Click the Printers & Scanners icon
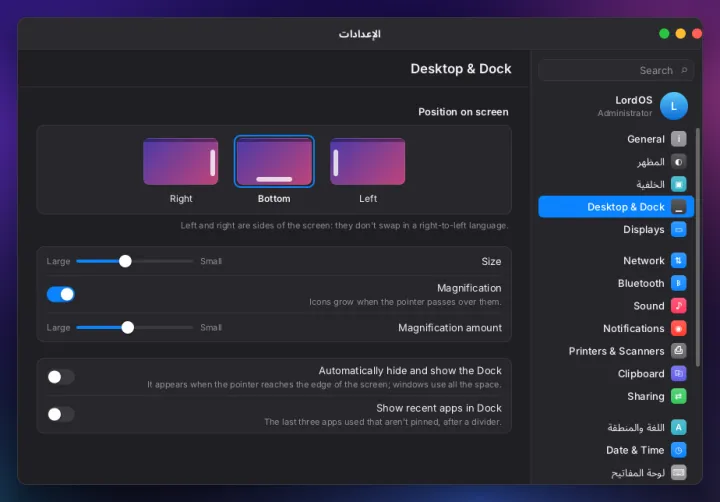This screenshot has width=720, height=502. (678, 350)
